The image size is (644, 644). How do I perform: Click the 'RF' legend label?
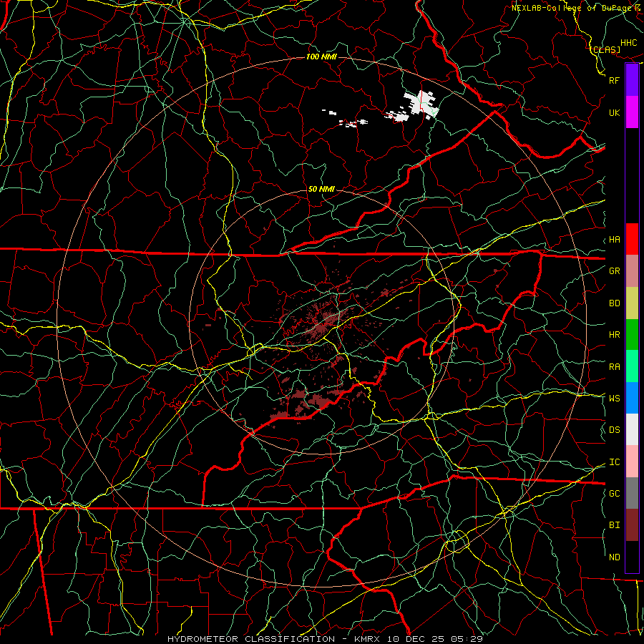click(615, 80)
